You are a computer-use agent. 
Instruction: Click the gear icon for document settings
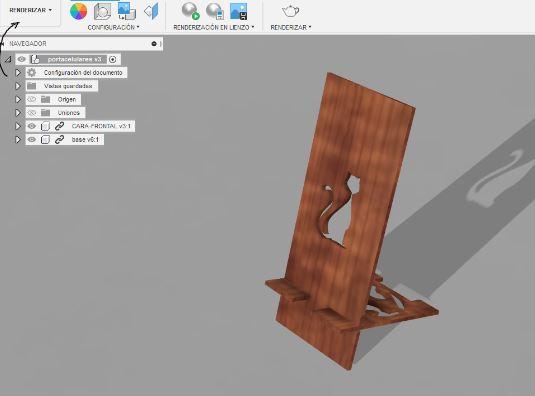(31, 72)
